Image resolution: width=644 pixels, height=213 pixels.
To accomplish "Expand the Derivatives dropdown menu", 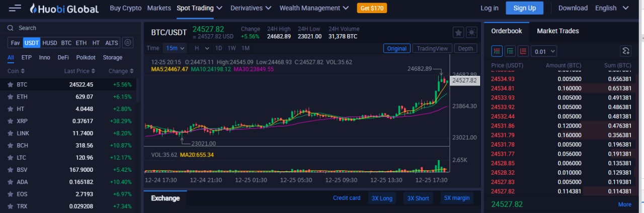I will [x=251, y=8].
